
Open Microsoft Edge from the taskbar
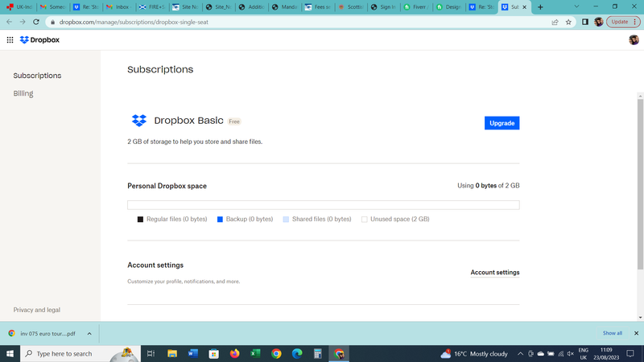pyautogui.click(x=297, y=353)
